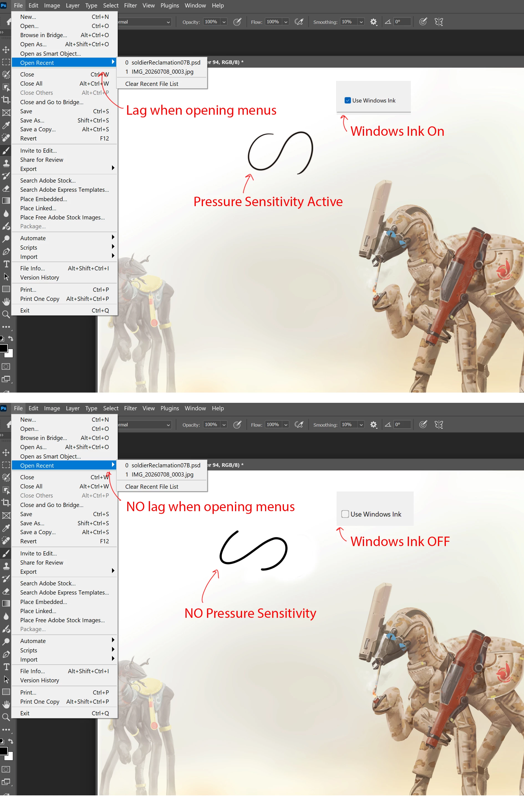This screenshot has width=524, height=812.
Task: Select the Eraser tool in the upper window
Action: 6,188
